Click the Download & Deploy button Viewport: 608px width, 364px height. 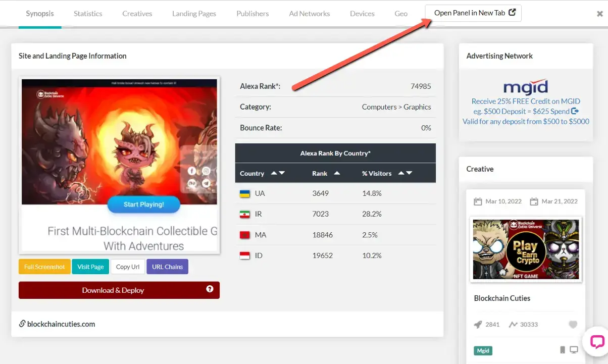(119, 290)
